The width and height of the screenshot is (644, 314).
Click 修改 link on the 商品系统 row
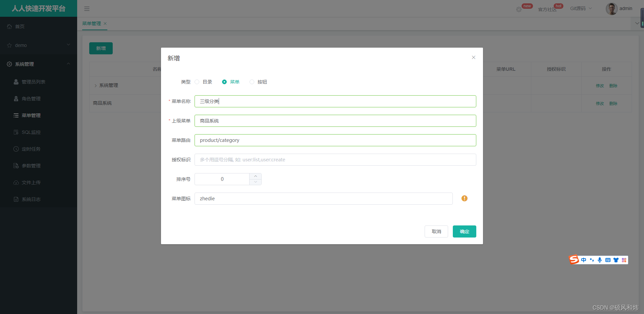click(599, 103)
